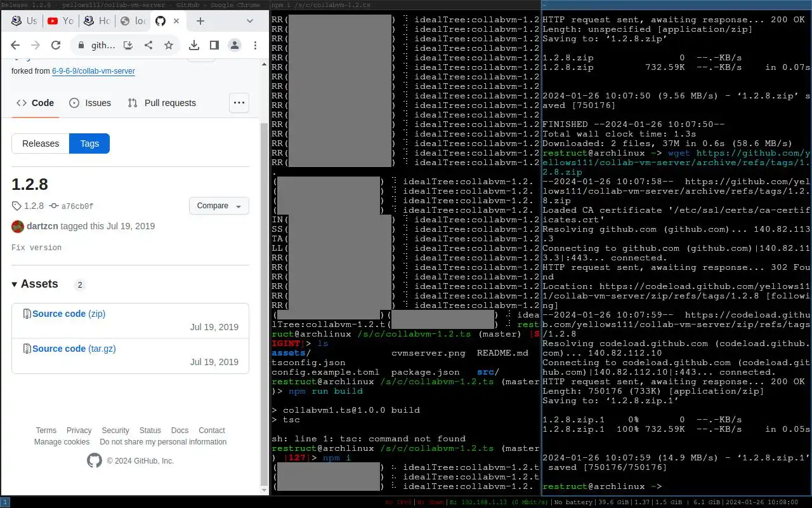Open the Security footer link
812x508 pixels.
pyautogui.click(x=115, y=431)
